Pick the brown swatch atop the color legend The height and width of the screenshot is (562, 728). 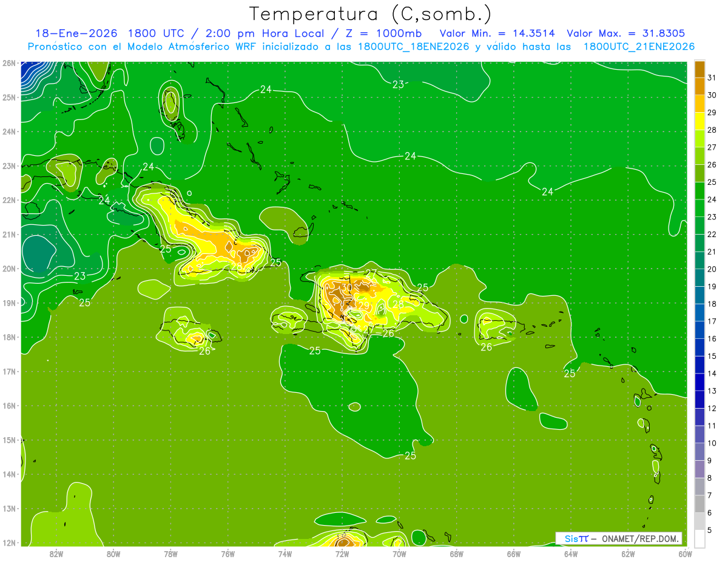click(699, 69)
